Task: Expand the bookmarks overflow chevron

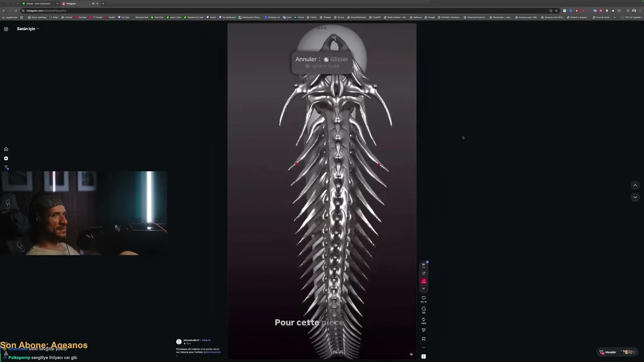Action: 615,18
